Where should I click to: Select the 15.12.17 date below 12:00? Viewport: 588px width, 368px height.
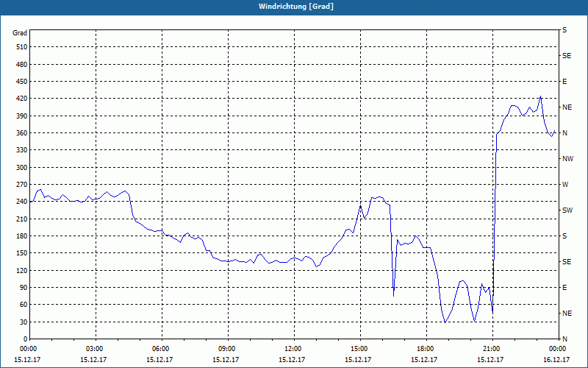pos(292,359)
